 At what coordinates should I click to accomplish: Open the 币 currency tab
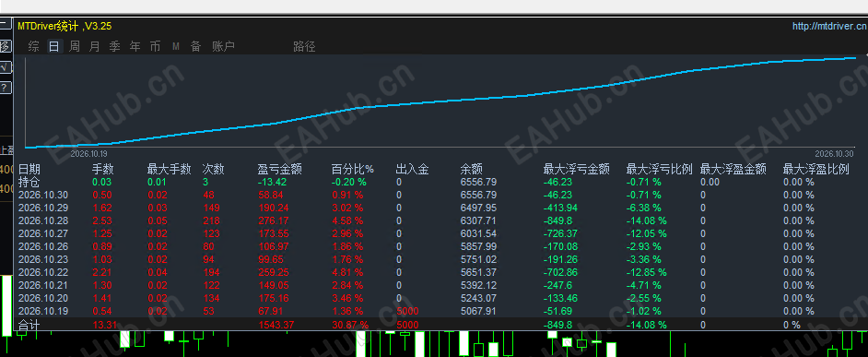click(155, 46)
